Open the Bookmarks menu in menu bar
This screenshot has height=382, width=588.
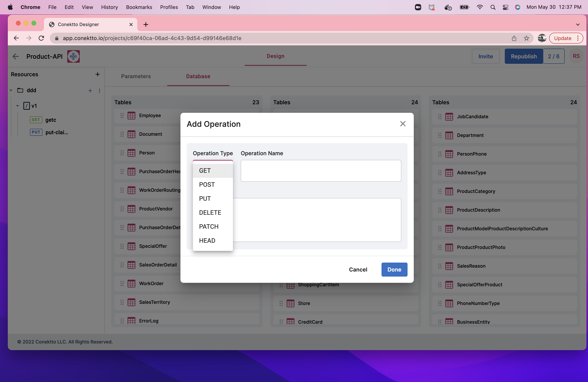(x=139, y=7)
